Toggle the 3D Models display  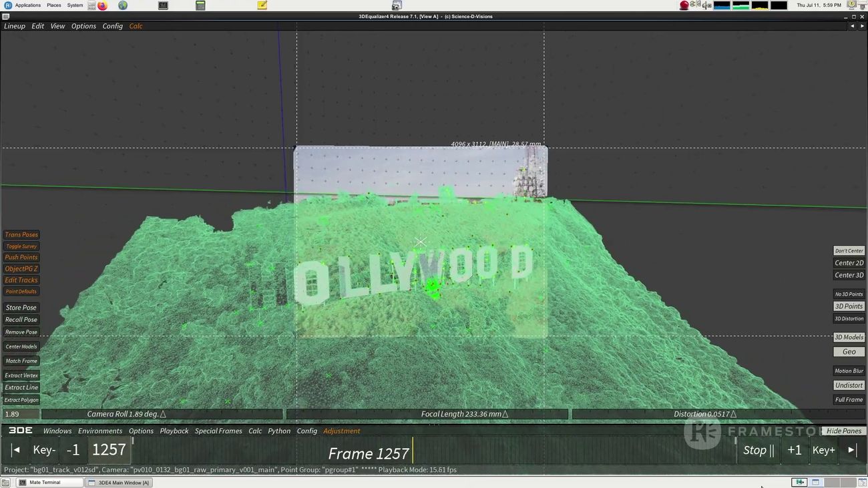click(849, 337)
